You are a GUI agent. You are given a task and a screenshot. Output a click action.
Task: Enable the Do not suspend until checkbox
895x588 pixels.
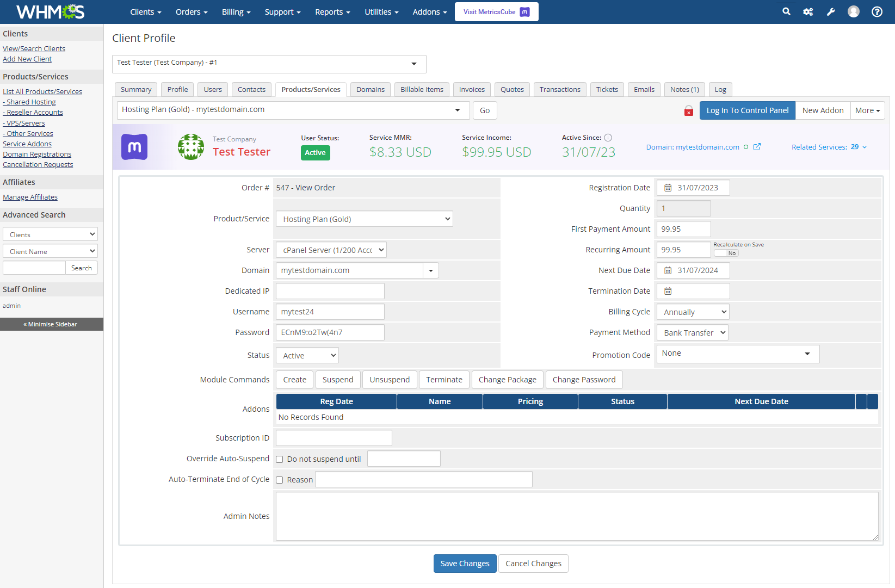(280, 459)
